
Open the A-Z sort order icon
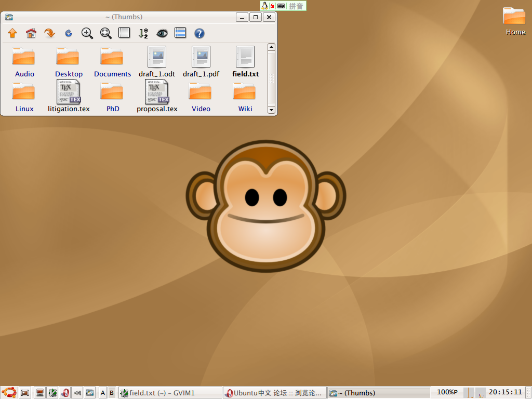[x=143, y=33]
